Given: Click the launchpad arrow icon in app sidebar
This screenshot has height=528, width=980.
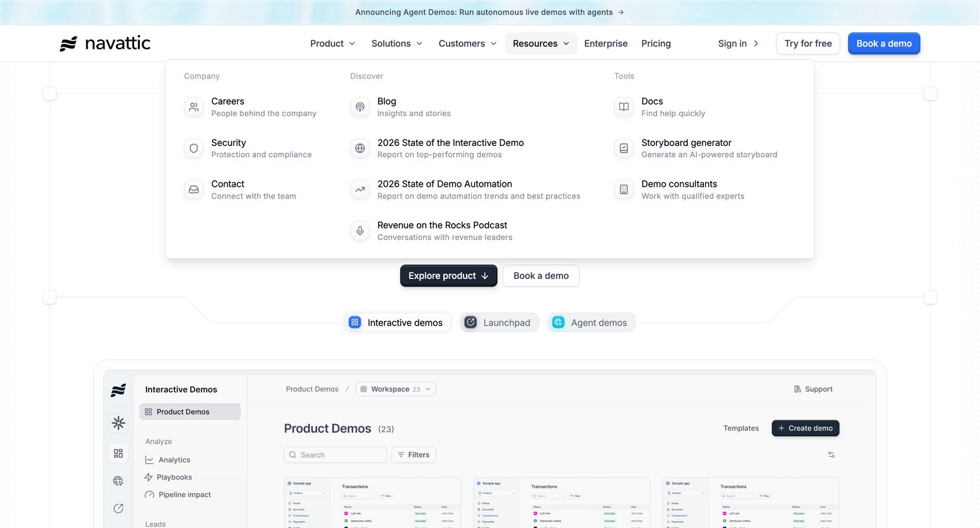Looking at the screenshot, I should tap(118, 509).
